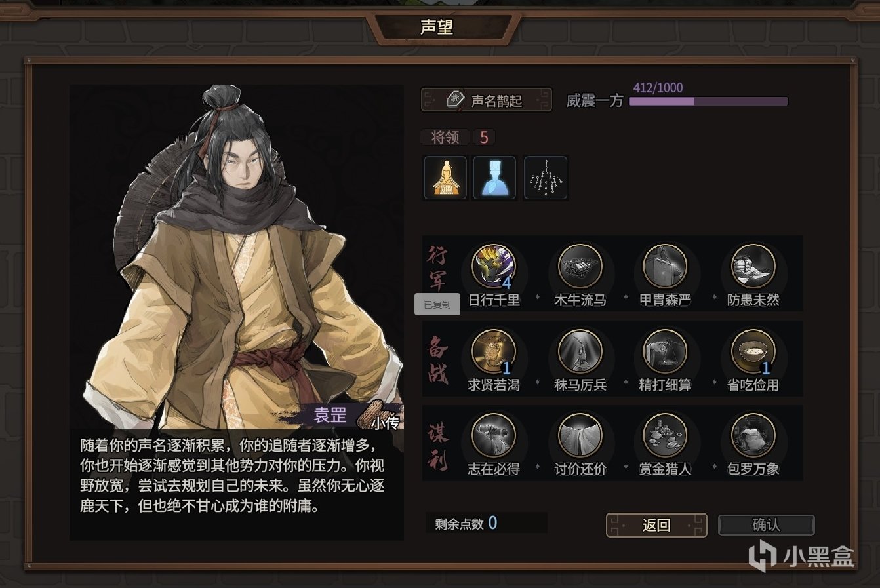The image size is (880, 588).
Task: Select the 志在必得 skill icon
Action: (x=494, y=435)
